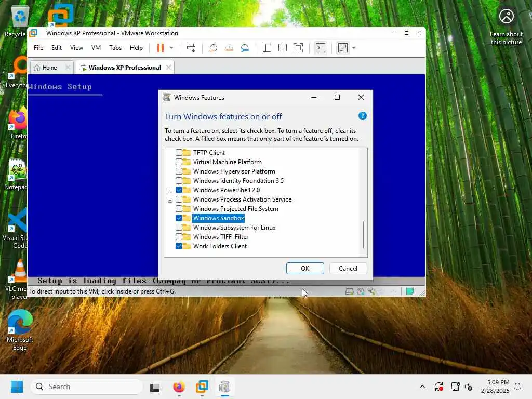The image size is (532, 399).
Task: Open Windows Features help icon
Action: tap(362, 116)
